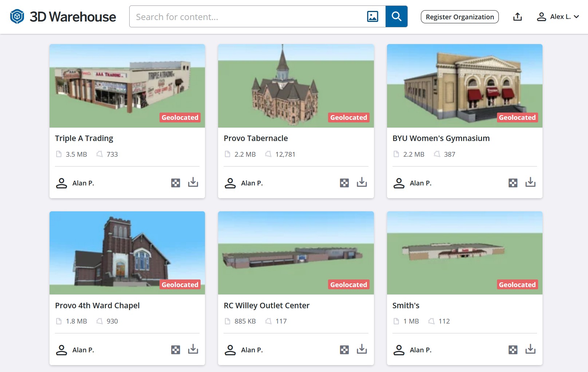The width and height of the screenshot is (588, 372).
Task: Download the Provo 4th Ward Chapel model
Action: coord(193,349)
